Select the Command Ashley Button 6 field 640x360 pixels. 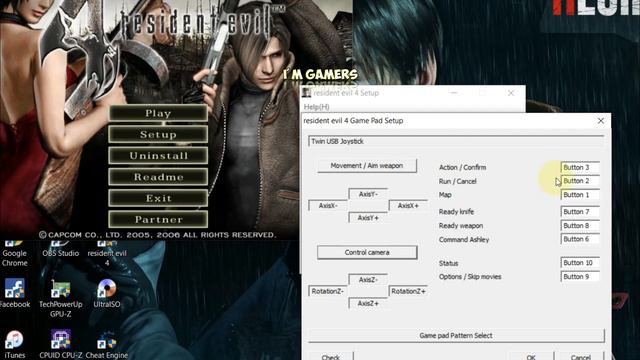tap(580, 239)
